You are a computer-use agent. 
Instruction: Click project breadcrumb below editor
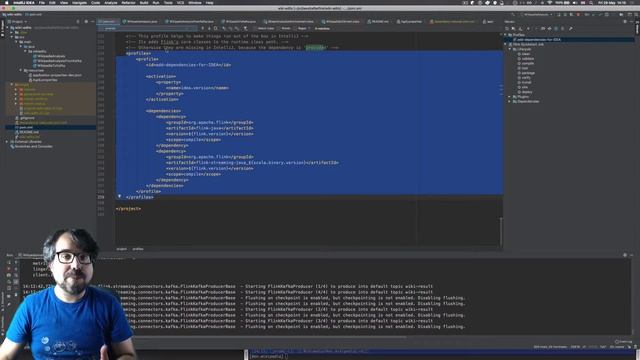(122, 249)
